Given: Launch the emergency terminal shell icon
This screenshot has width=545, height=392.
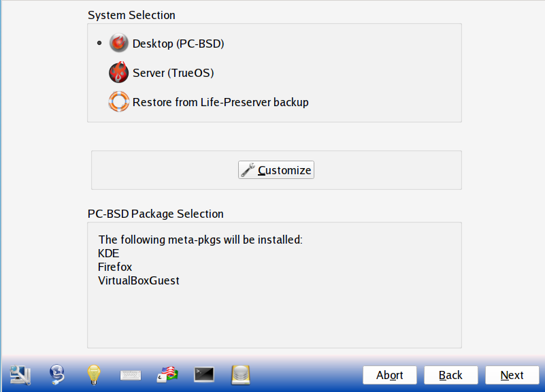Looking at the screenshot, I should pos(204,374).
